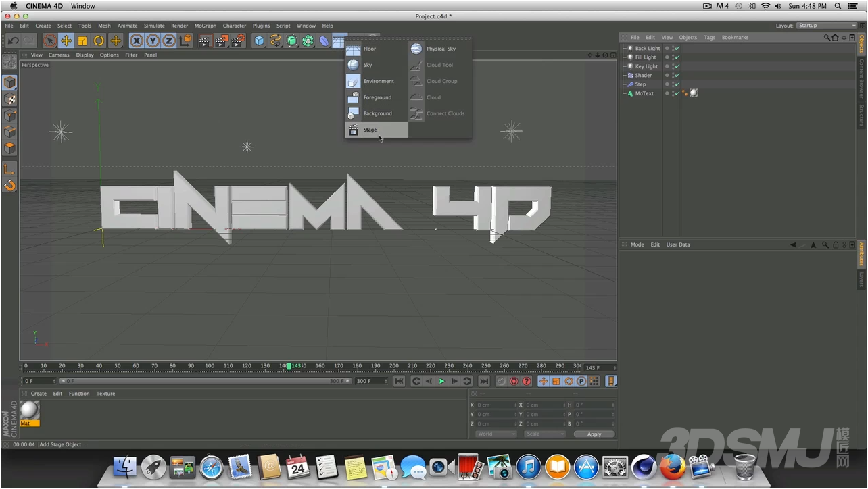Click the Make Editable icon in left palette
The height and width of the screenshot is (489, 868).
pos(9,61)
